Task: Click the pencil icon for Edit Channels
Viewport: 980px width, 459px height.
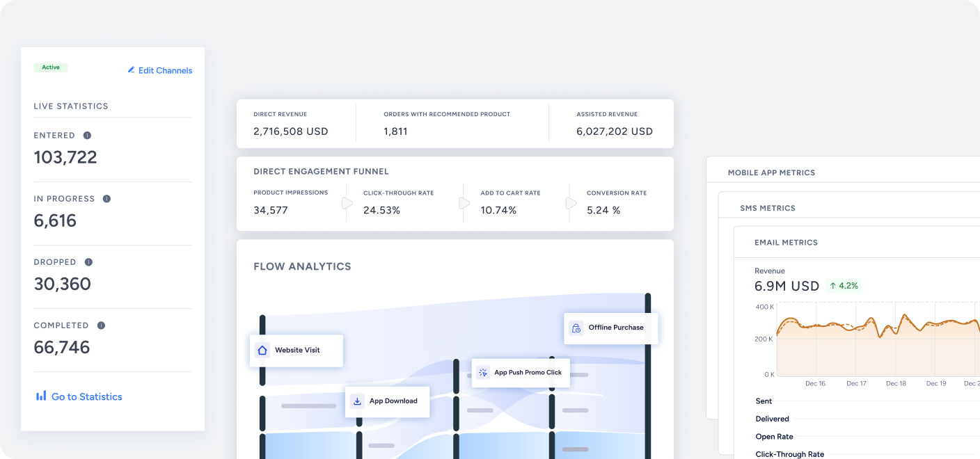Action: [131, 70]
